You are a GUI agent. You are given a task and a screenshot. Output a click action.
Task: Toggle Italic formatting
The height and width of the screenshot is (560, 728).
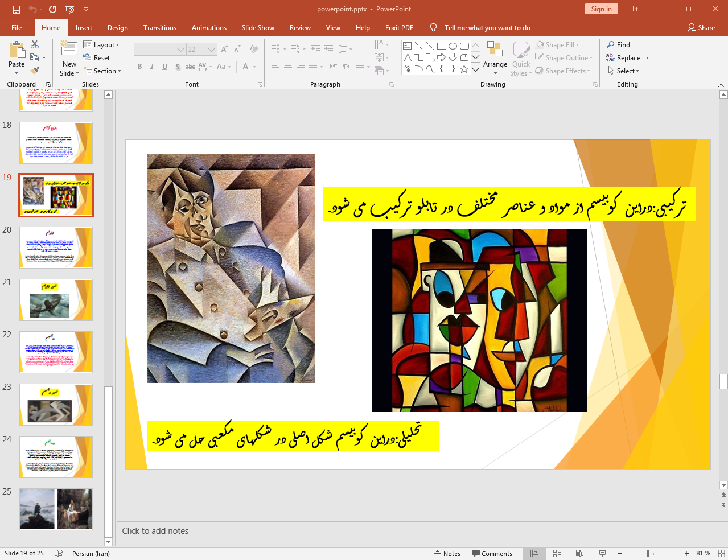tap(152, 67)
